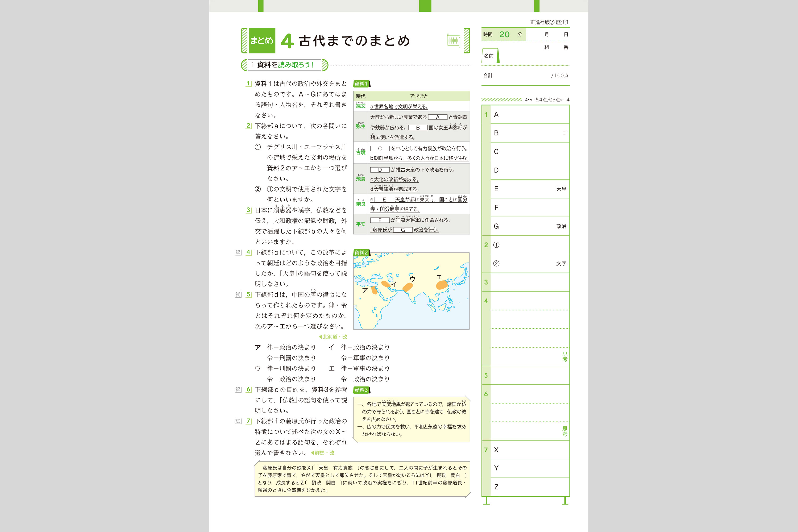Click blank box B in the 資料1 table
Screen dimensions: 798x532
point(418,128)
